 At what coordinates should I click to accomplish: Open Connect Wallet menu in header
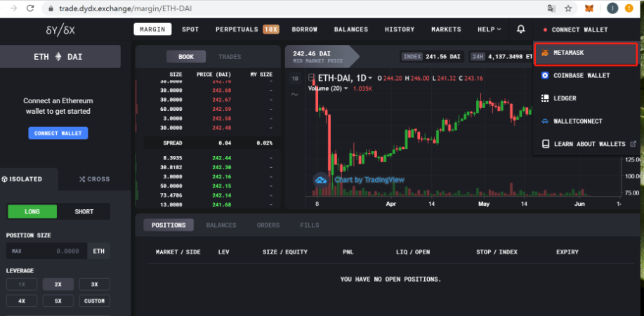[575, 29]
